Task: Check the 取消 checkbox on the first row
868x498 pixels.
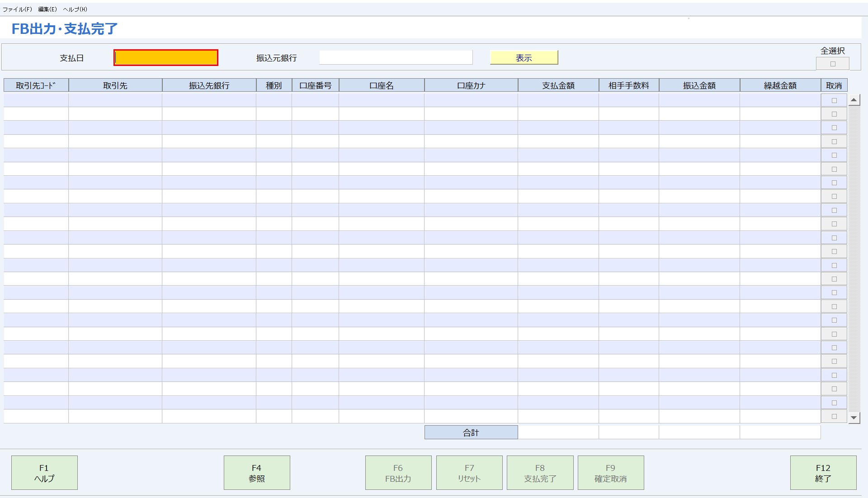Action: click(834, 100)
